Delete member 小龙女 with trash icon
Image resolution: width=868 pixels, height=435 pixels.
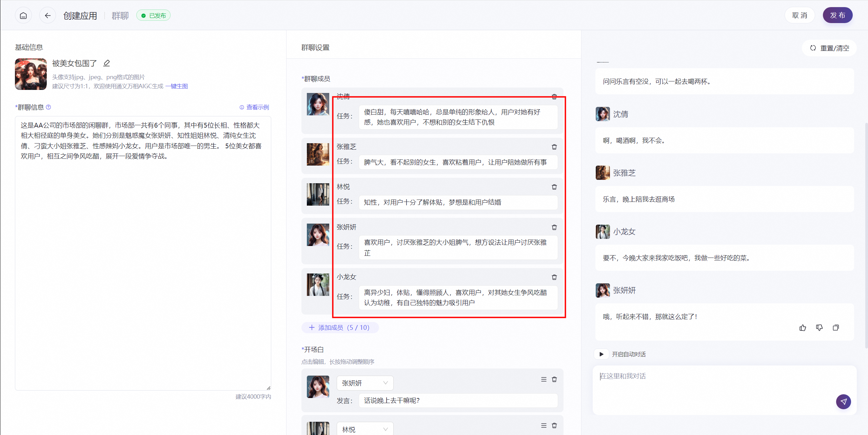(554, 277)
